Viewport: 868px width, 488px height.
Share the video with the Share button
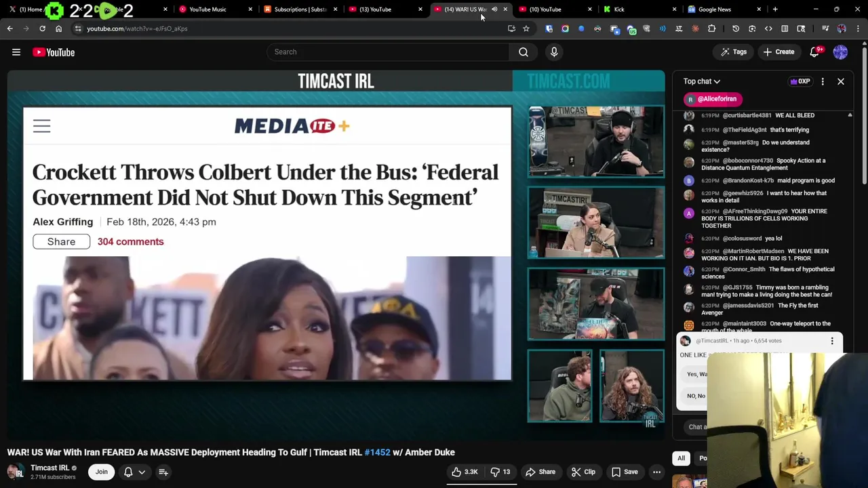pos(540,472)
